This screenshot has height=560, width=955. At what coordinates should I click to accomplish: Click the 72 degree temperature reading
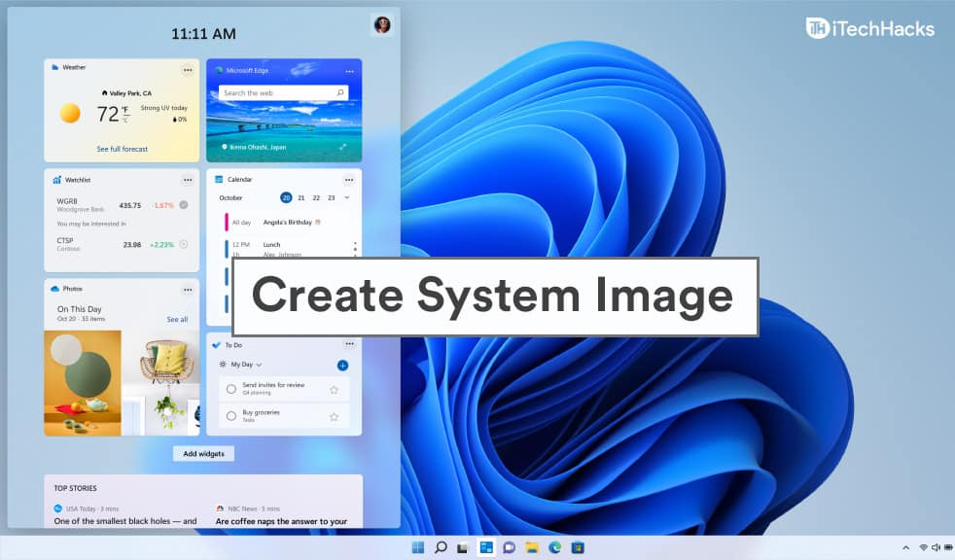point(108,114)
